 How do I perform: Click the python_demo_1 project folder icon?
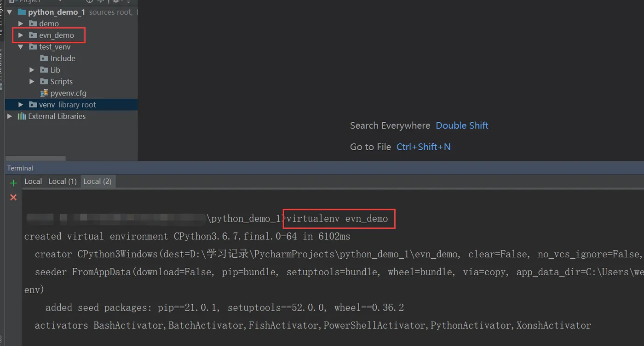22,12
